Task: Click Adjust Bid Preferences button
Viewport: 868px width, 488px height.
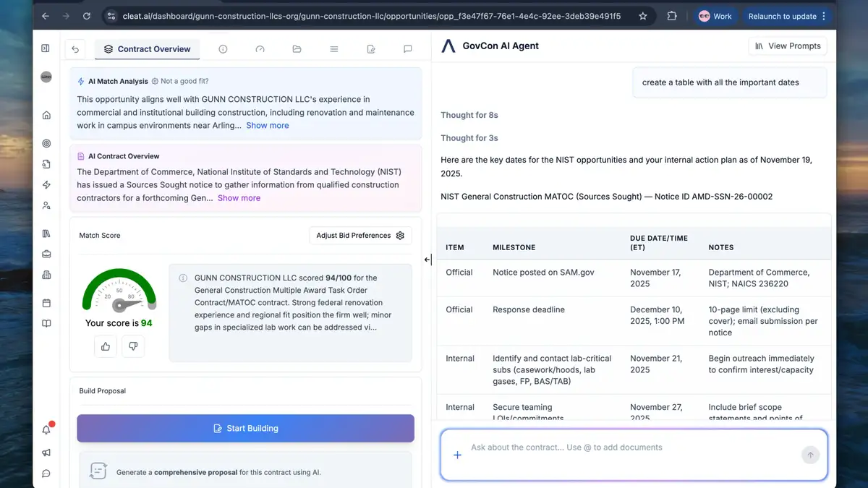Action: (360, 236)
